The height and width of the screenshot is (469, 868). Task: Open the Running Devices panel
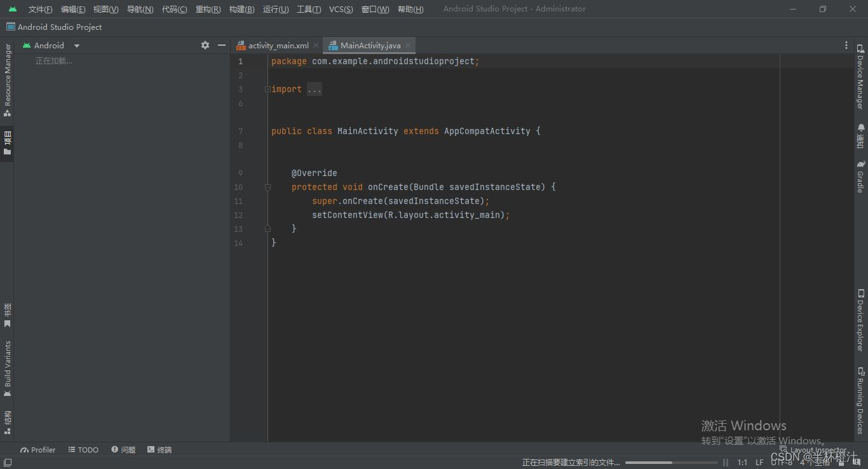[x=860, y=400]
